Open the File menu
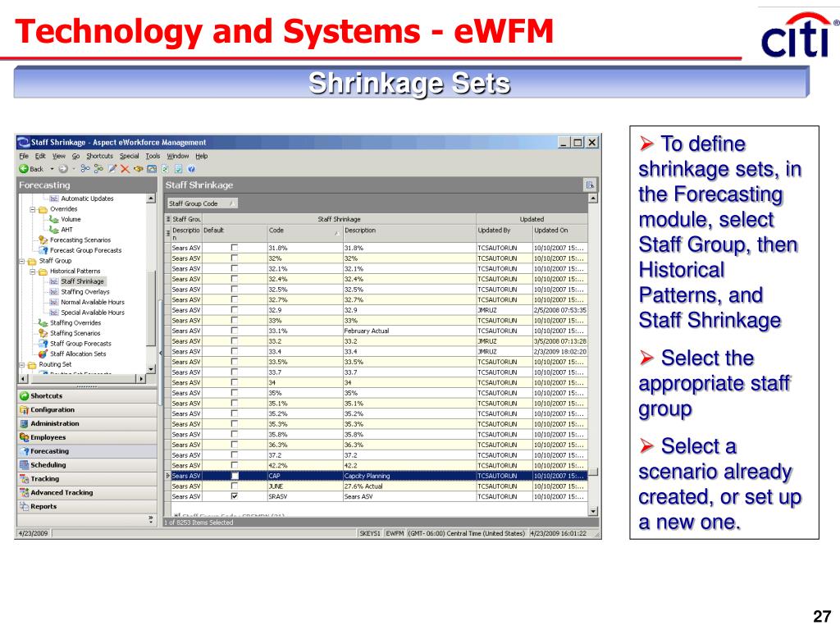840x630 pixels. (x=24, y=157)
